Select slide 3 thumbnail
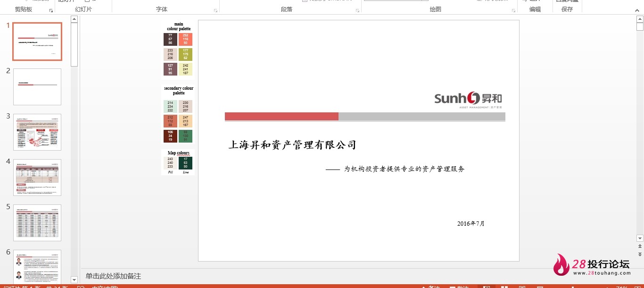The image size is (644, 288). point(37,132)
